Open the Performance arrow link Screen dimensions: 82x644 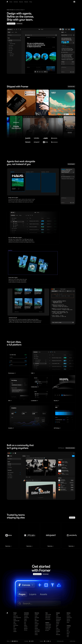tap(12, 373)
